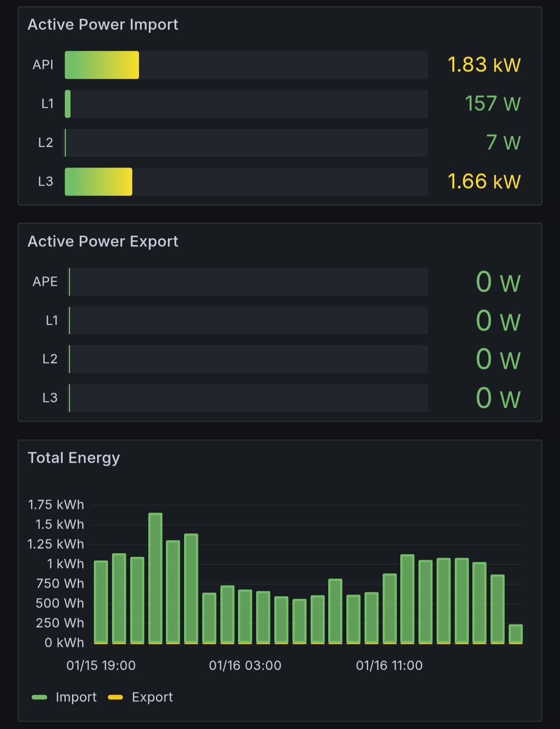This screenshot has height=729, width=560.
Task: Click the small green L1 import bar
Action: [68, 104]
